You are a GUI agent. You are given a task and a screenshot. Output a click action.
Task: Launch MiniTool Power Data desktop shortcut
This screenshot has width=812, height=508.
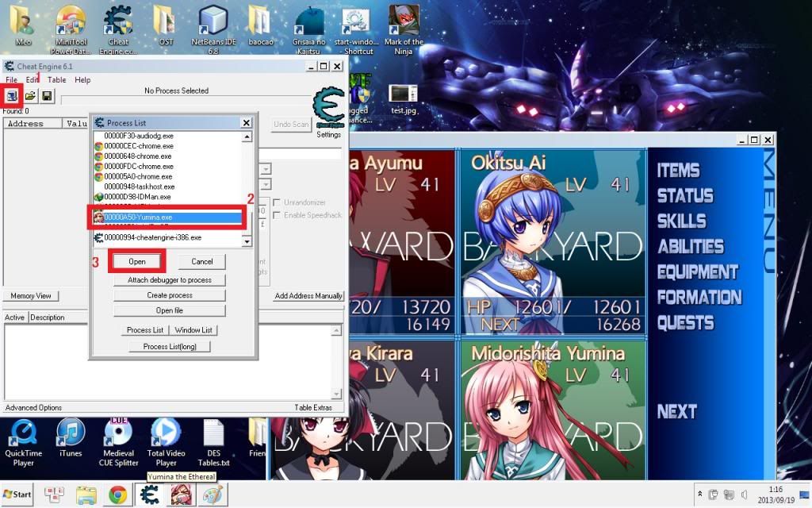coord(71,30)
